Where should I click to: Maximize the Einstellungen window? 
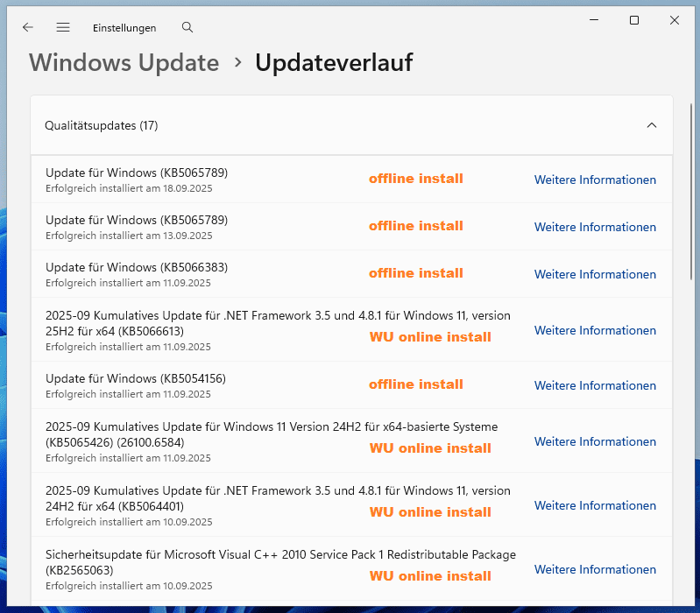[x=634, y=20]
